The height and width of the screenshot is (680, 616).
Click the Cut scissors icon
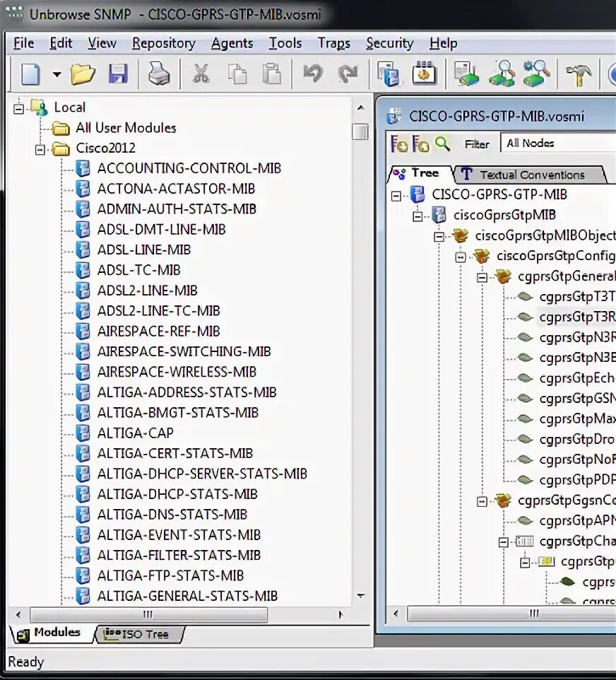201,74
